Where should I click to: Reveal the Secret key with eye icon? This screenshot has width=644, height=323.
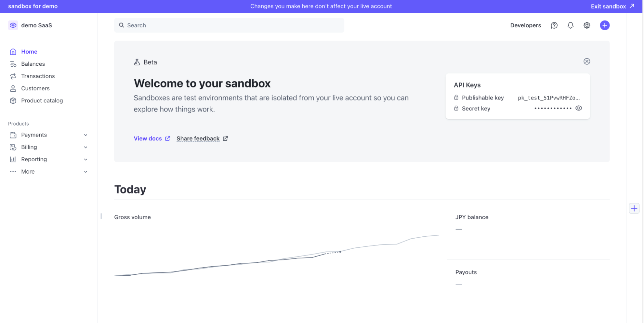pyautogui.click(x=578, y=108)
